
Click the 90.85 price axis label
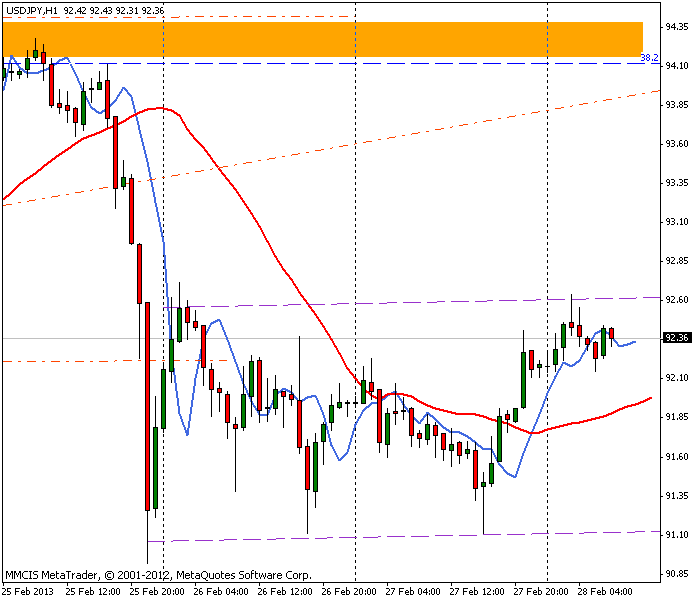pos(676,574)
